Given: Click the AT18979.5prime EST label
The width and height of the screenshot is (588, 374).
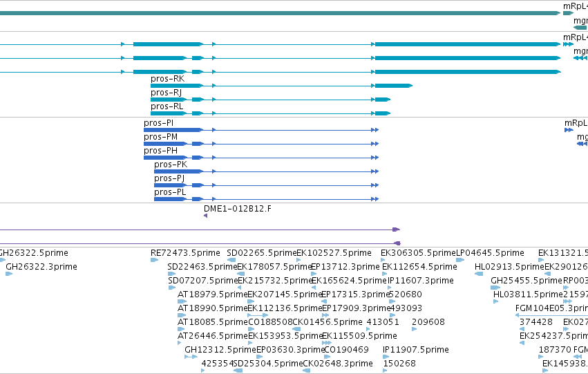Looking at the screenshot, I should coord(213,295).
